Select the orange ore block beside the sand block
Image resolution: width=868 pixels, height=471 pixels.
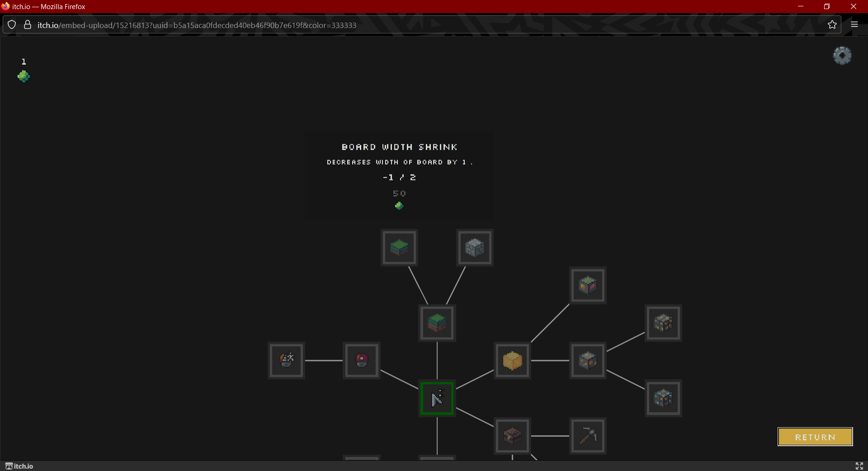click(x=588, y=361)
